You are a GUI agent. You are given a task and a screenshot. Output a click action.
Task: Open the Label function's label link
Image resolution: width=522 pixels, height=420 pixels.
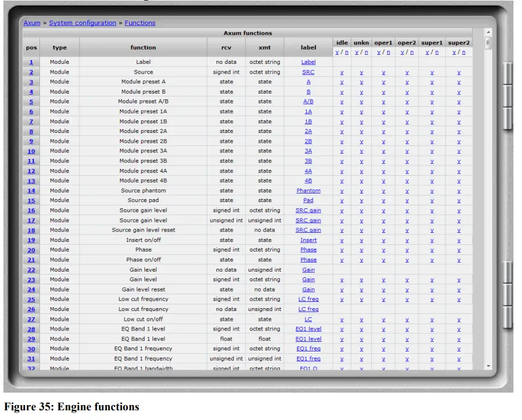click(x=308, y=62)
